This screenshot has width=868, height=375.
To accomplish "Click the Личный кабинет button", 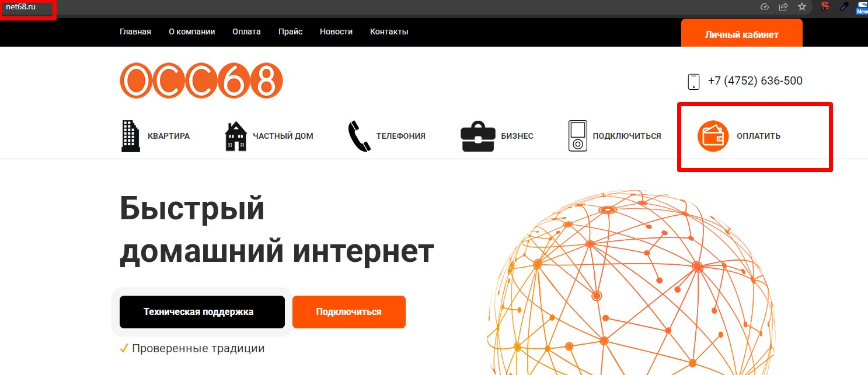I will coord(742,34).
